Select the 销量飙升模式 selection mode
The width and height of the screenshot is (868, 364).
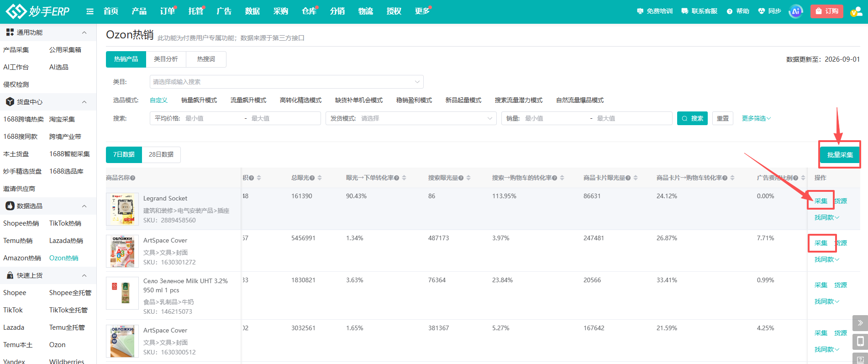pos(199,100)
